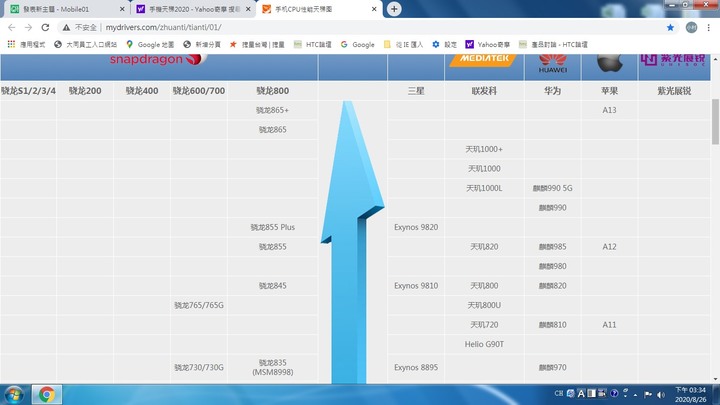Select the Exynos 8895 cell
720x405 pixels.
pos(416,367)
